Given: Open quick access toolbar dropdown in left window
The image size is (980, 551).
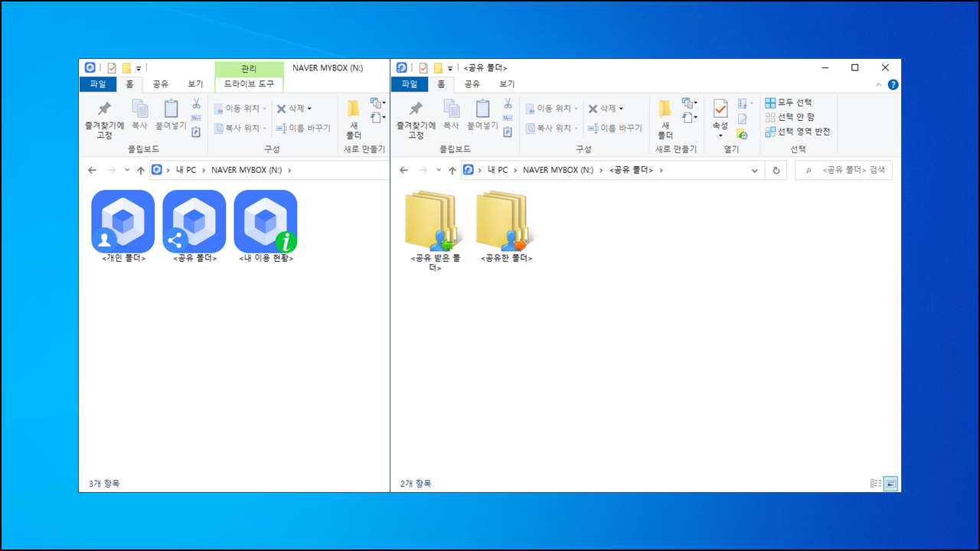Looking at the screenshot, I should (x=139, y=68).
